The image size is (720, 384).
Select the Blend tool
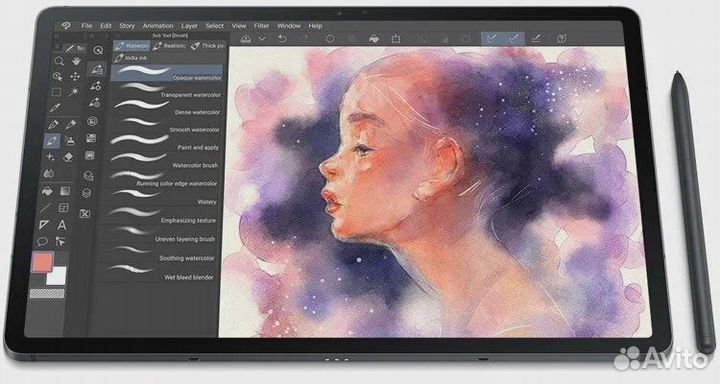(49, 174)
